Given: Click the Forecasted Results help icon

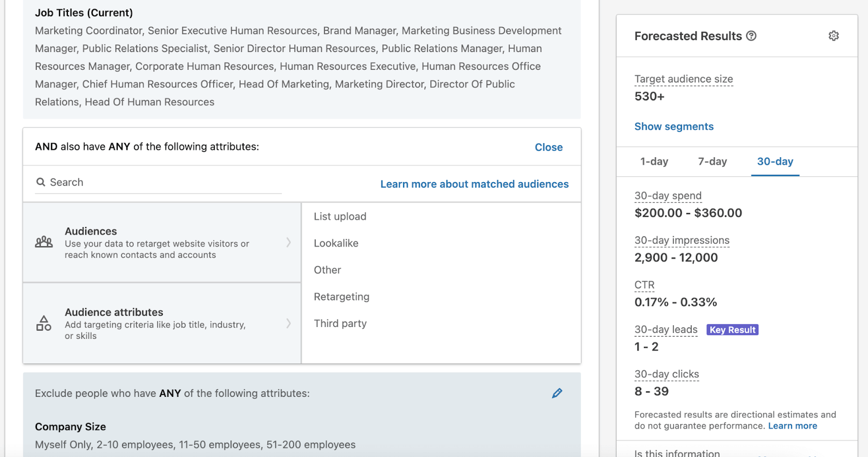Looking at the screenshot, I should coord(751,36).
